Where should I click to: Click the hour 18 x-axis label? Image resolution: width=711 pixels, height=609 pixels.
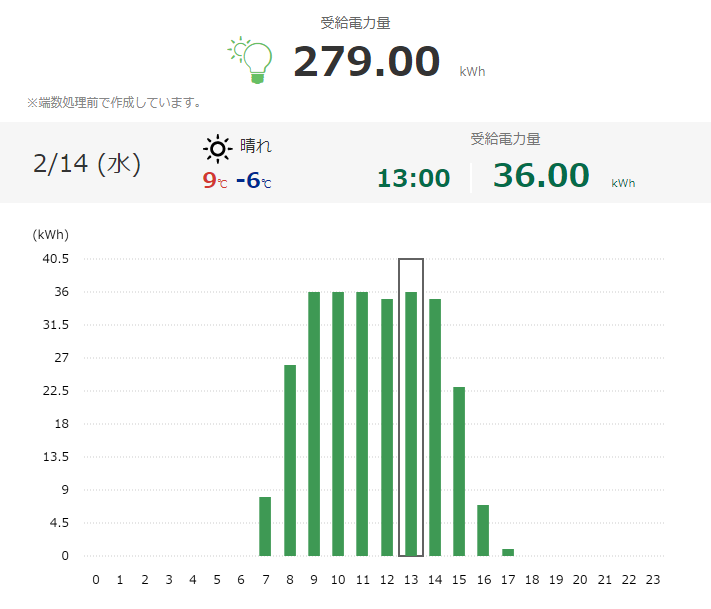coord(532,580)
